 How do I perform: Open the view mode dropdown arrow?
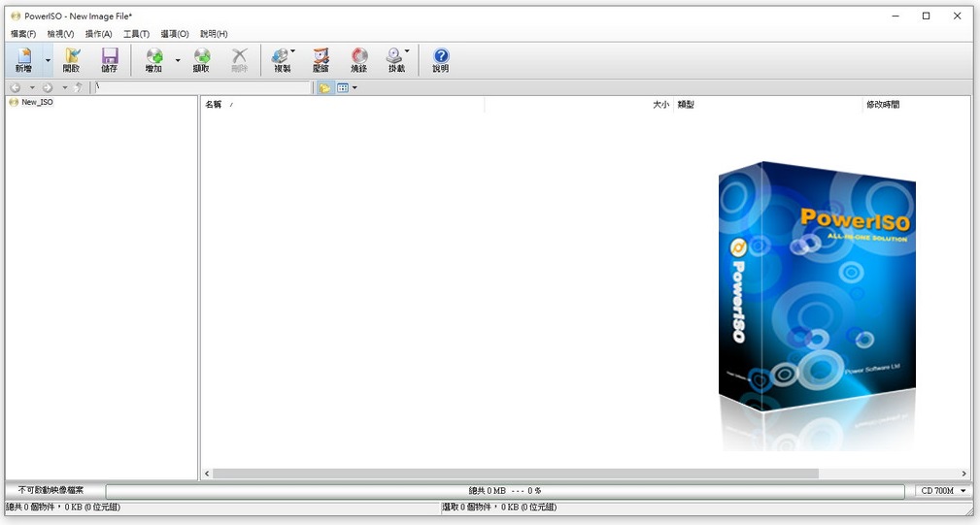pos(355,87)
